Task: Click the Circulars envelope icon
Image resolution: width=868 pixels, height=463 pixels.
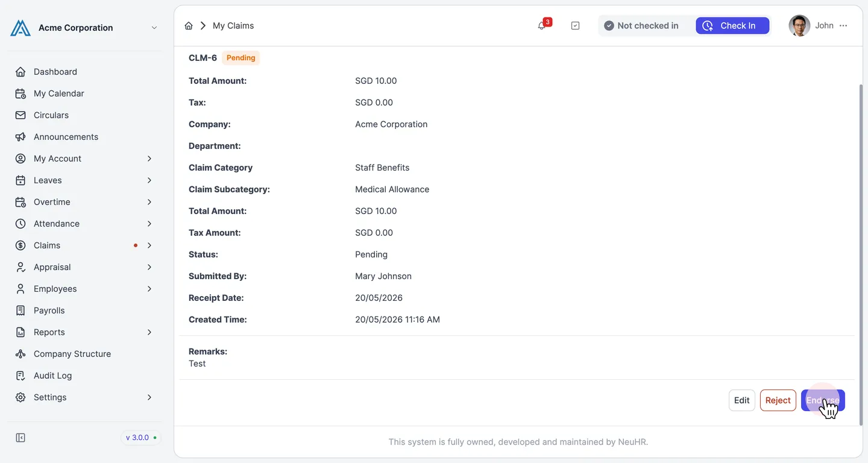Action: [20, 115]
